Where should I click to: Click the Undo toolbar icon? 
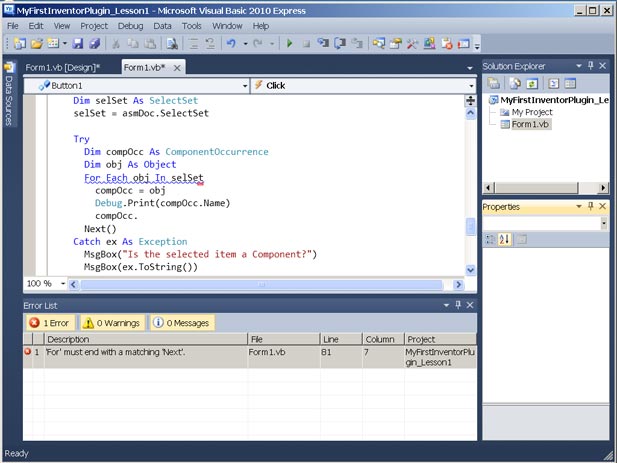[x=231, y=44]
